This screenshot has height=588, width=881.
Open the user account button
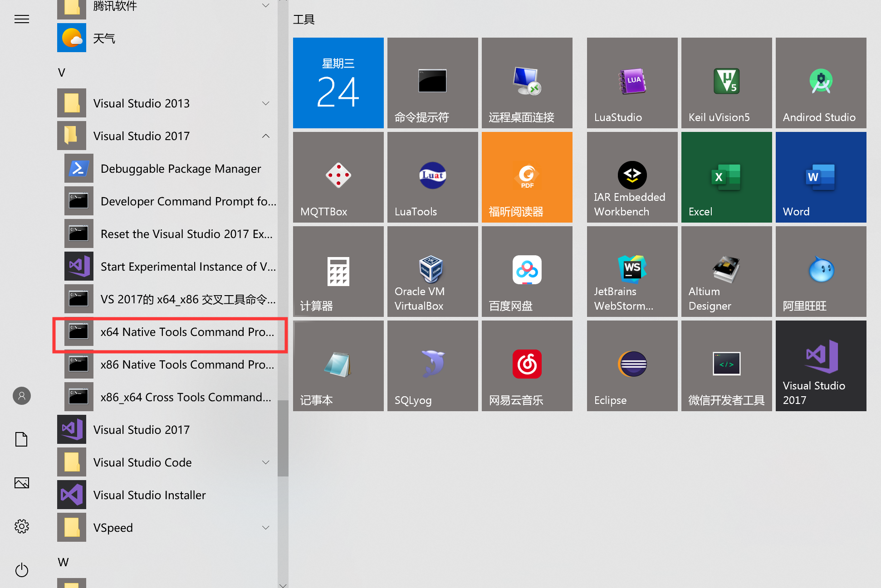coord(22,396)
